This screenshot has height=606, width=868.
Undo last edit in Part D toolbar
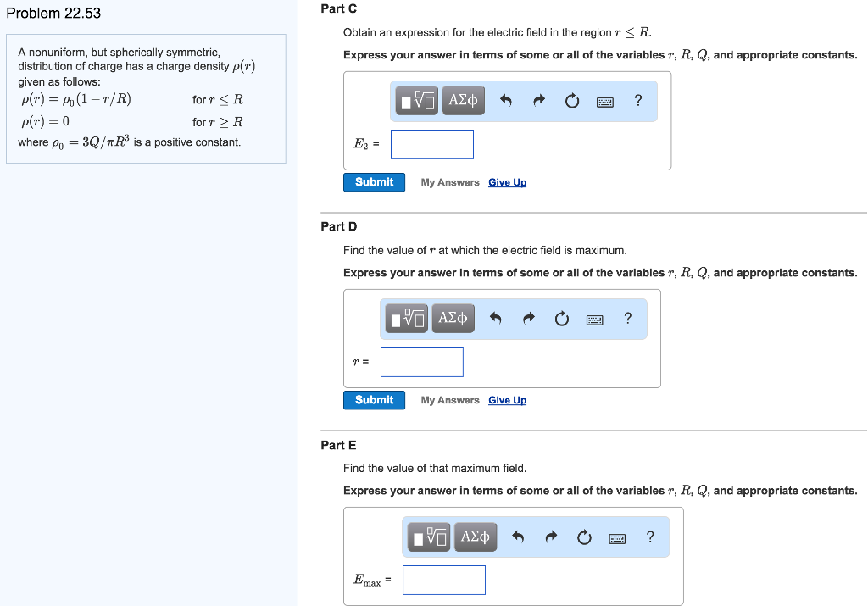point(495,318)
